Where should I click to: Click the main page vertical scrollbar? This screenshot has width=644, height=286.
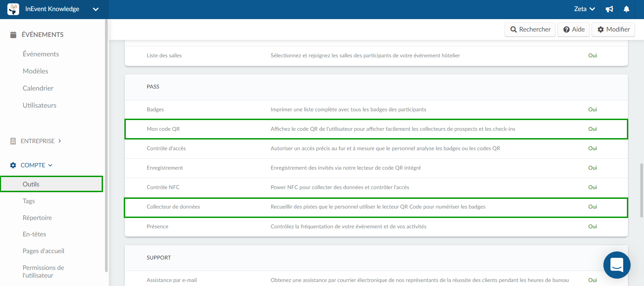pyautogui.click(x=642, y=190)
